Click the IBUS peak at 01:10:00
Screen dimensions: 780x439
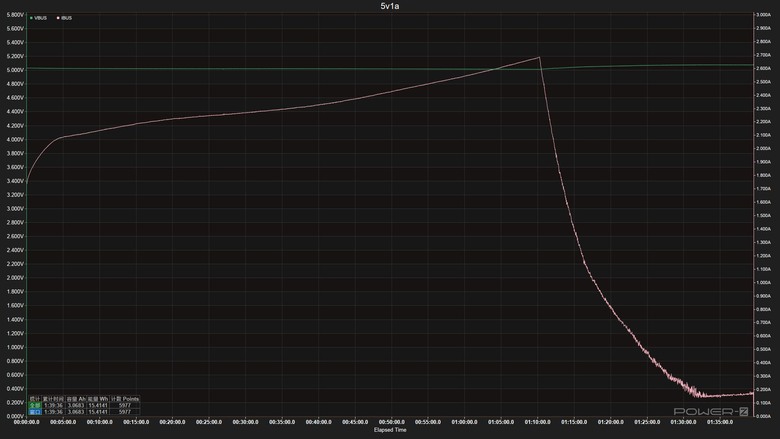(539, 57)
